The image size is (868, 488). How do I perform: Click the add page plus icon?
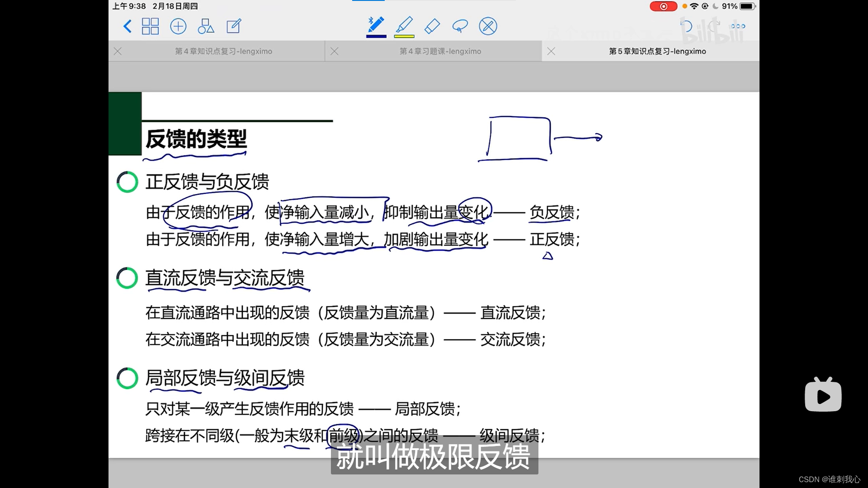tap(178, 26)
